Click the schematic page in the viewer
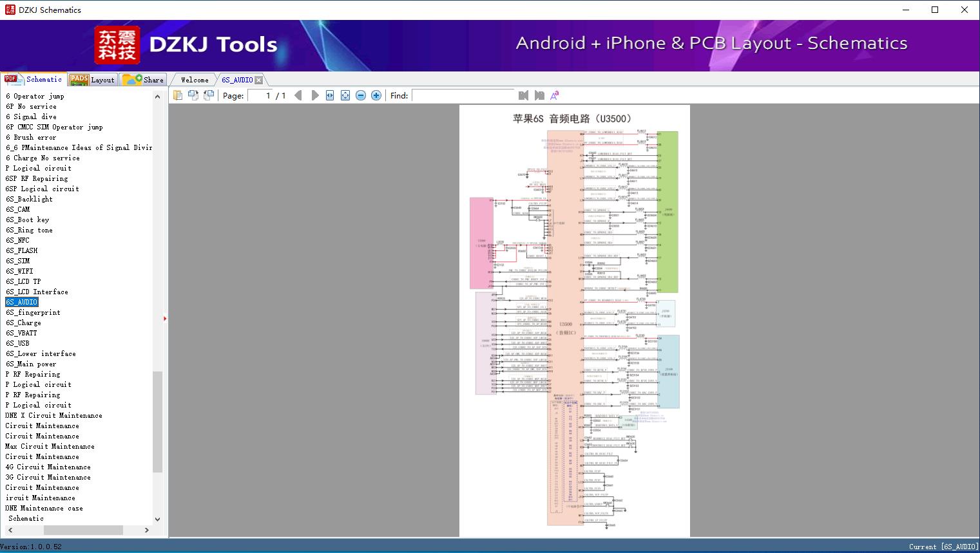This screenshot has width=980, height=553. pyautogui.click(x=574, y=321)
